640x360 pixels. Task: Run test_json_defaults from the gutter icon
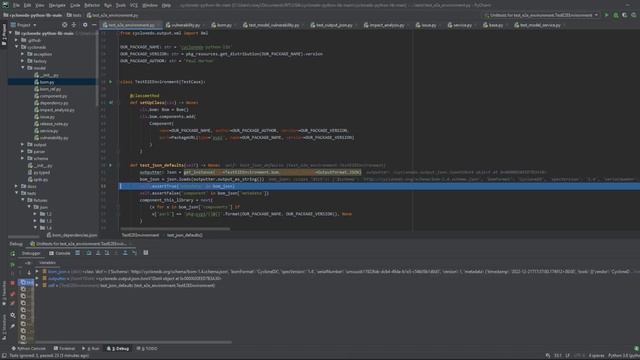pos(110,165)
